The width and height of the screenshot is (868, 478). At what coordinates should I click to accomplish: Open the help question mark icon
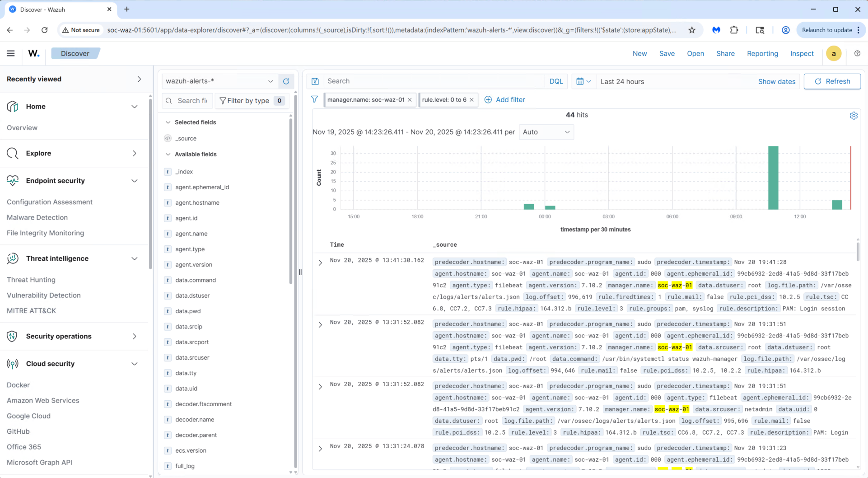pos(857,53)
